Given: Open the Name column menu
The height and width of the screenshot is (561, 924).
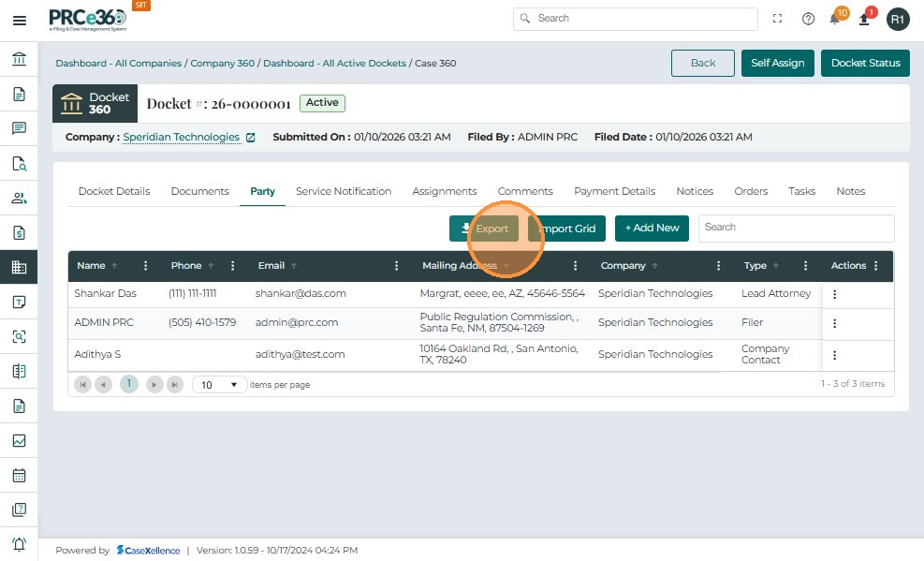Looking at the screenshot, I should pos(145,266).
